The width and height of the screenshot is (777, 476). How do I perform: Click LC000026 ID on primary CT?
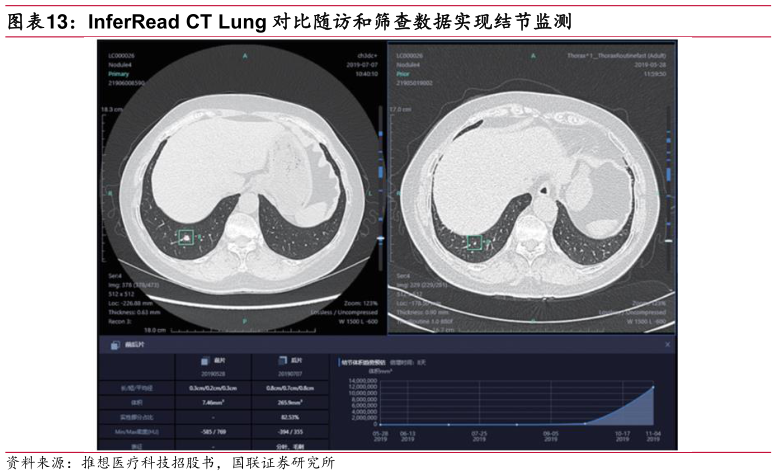coord(121,56)
